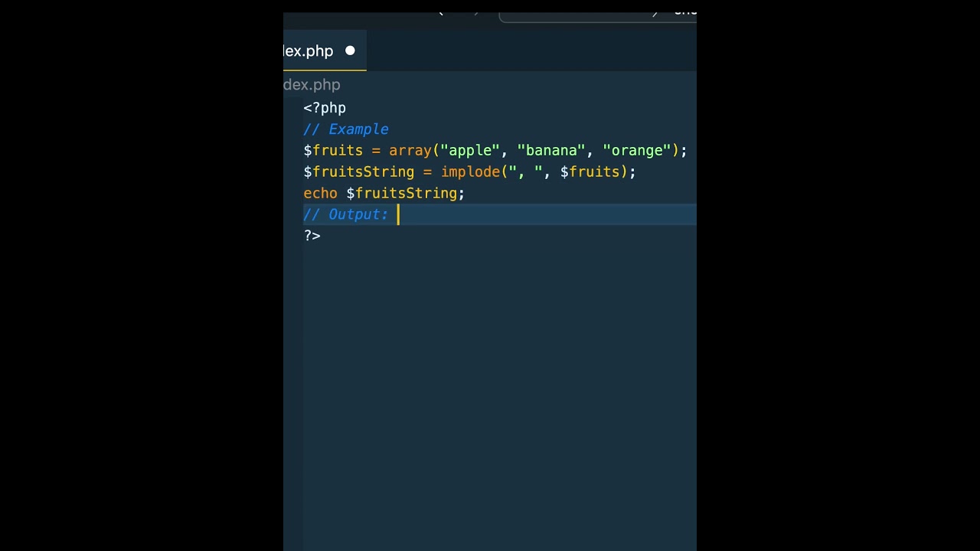Click the unsaved changes dot on tab
The height and width of the screenshot is (551, 980).
point(350,51)
